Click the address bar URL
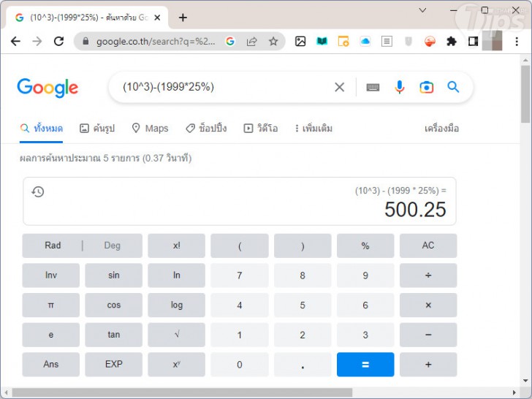532x399 pixels. click(156, 42)
